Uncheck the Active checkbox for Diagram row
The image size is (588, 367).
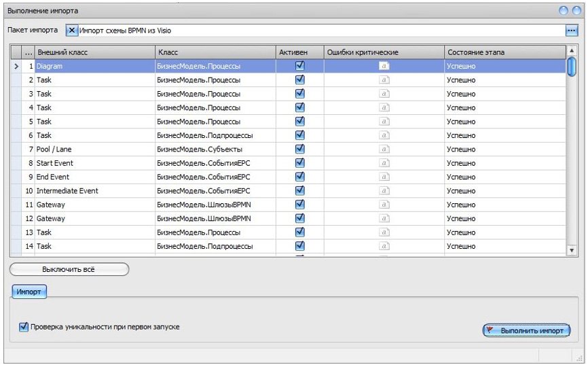click(299, 66)
